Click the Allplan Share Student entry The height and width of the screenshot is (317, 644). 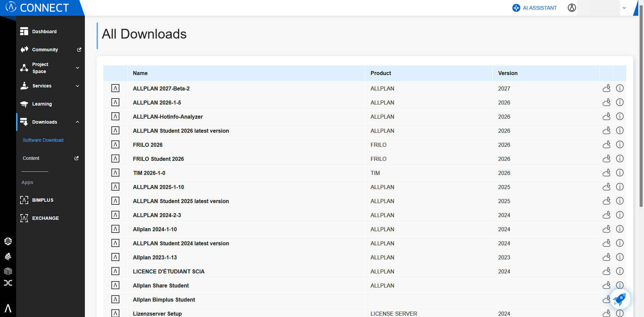pos(161,286)
